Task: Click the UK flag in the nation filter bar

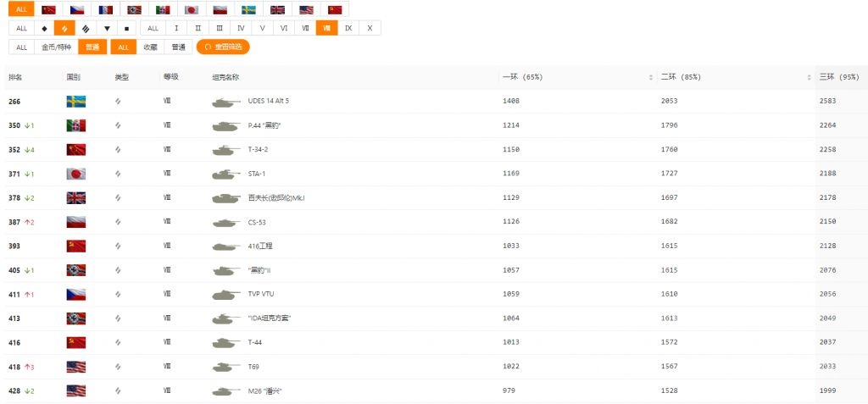Action: click(277, 9)
